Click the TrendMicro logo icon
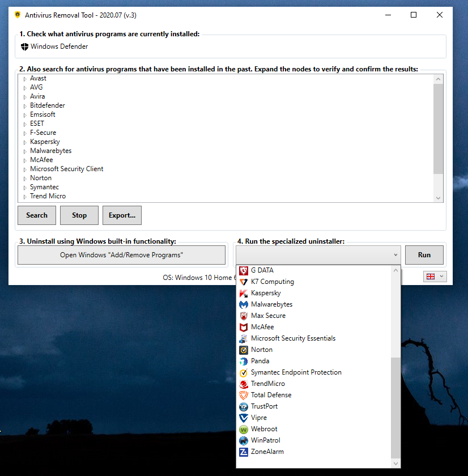Screen dimensions: 468x476 (244, 384)
